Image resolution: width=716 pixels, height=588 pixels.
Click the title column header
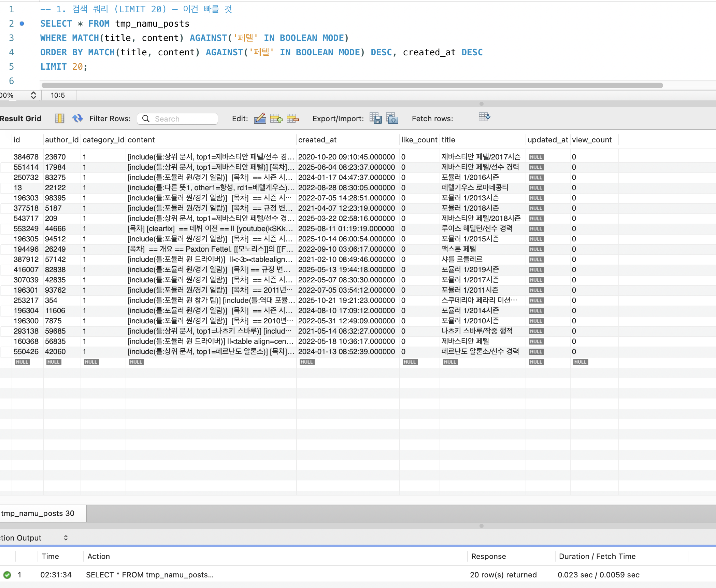[x=448, y=140]
